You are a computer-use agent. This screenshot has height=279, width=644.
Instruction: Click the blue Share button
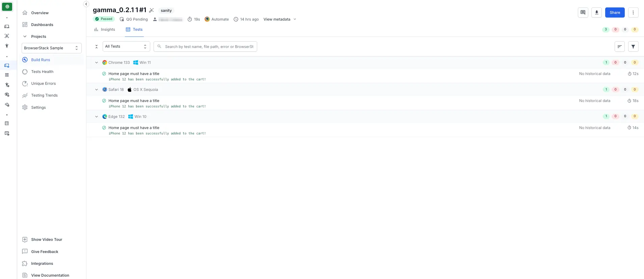(615, 12)
